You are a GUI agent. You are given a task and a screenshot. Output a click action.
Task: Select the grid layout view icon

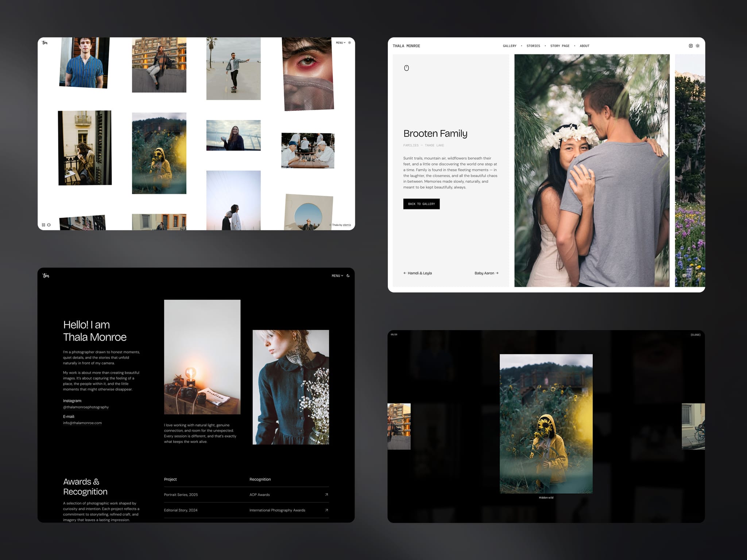pos(43,225)
